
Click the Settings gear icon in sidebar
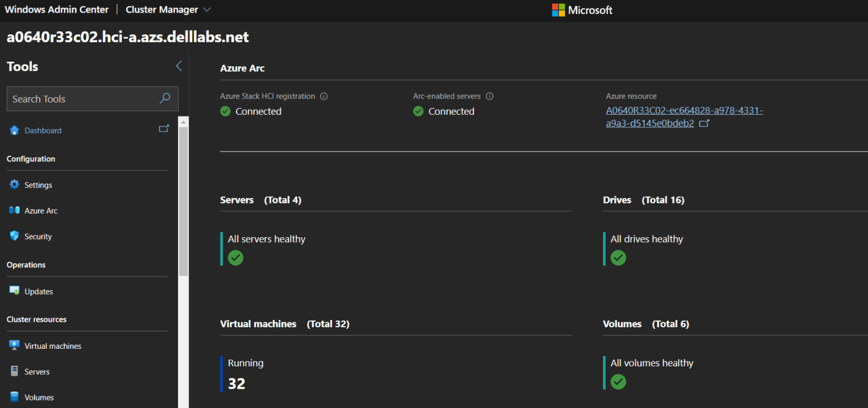point(14,185)
